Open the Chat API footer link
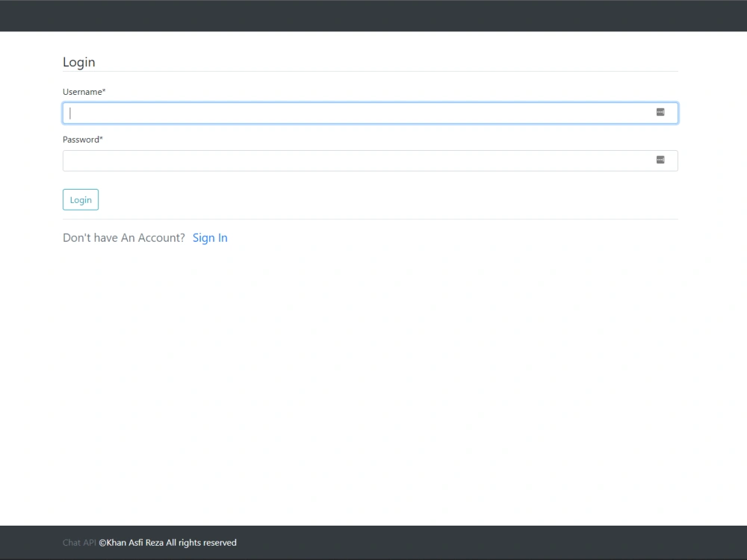747x560 pixels. pos(79,542)
